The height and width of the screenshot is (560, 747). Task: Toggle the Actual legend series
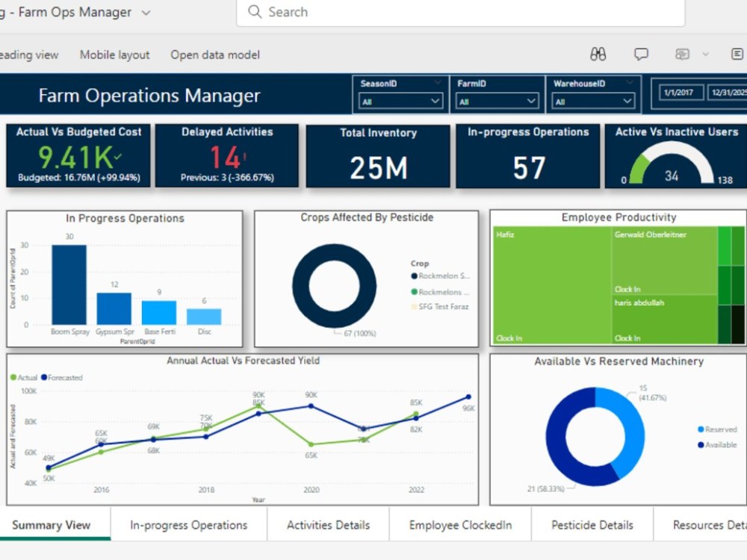(x=24, y=378)
